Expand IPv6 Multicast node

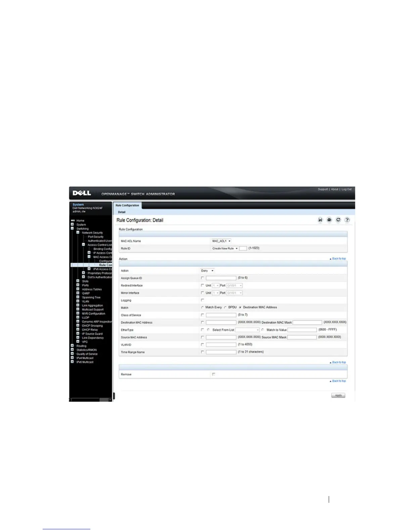tap(72, 362)
